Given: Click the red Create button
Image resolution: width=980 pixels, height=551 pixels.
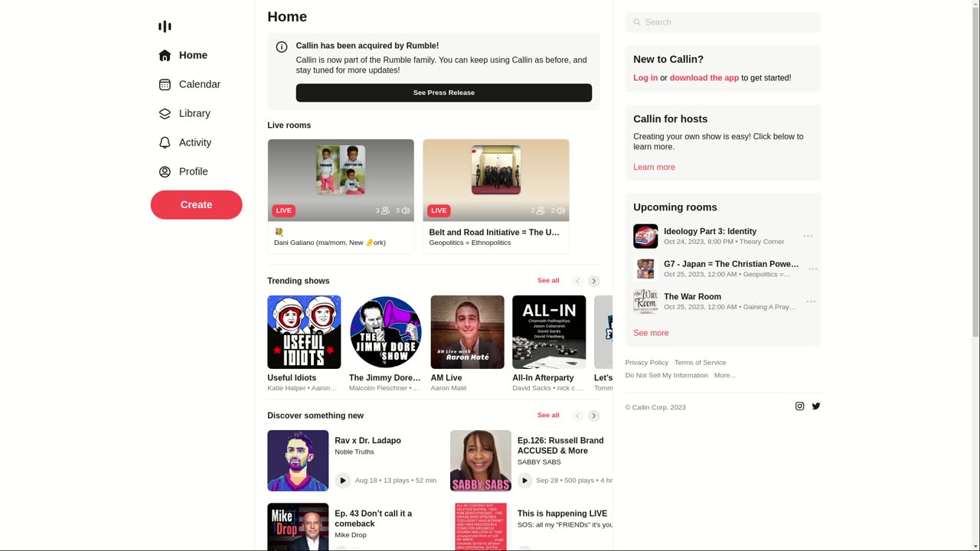Looking at the screenshot, I should [196, 205].
